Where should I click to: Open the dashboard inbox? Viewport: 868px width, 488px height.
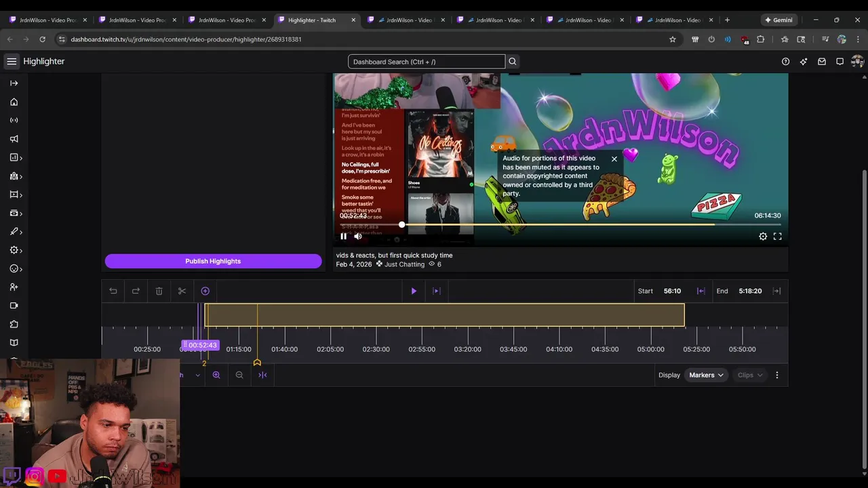pyautogui.click(x=822, y=62)
